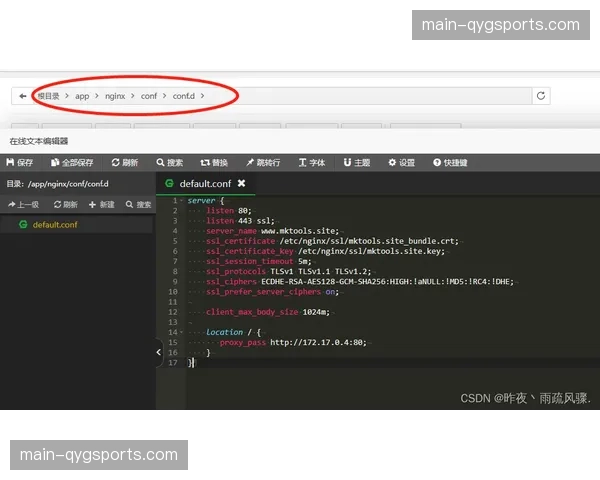Open 跳转行 (Go to line)
This screenshot has width=600, height=480.
click(x=263, y=162)
